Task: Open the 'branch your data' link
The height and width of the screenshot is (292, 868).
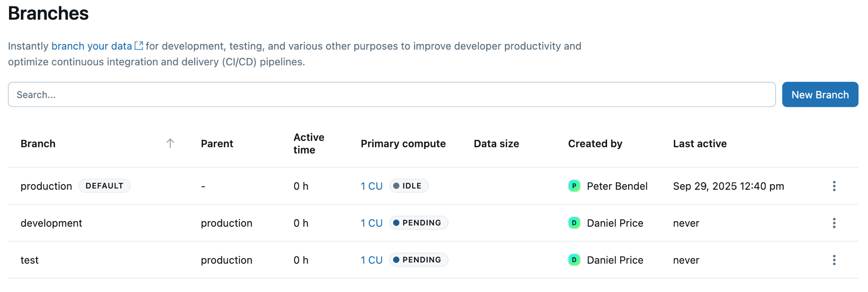Action: coord(92,46)
